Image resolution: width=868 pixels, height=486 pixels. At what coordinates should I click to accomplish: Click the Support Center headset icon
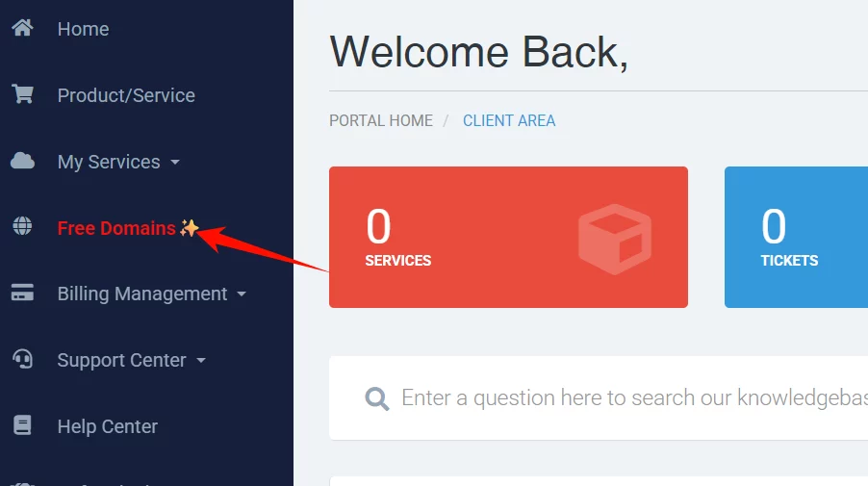[x=22, y=359]
